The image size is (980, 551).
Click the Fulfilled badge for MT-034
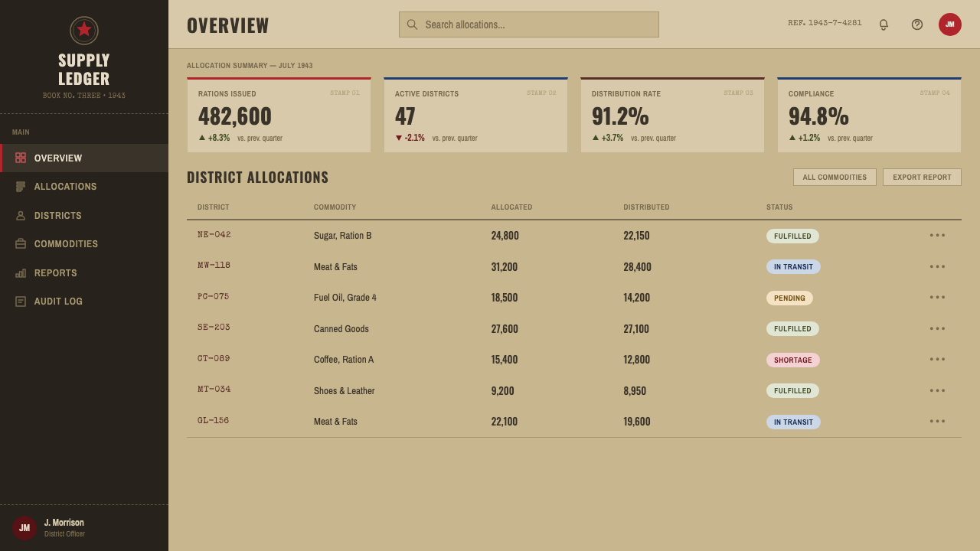(x=792, y=391)
